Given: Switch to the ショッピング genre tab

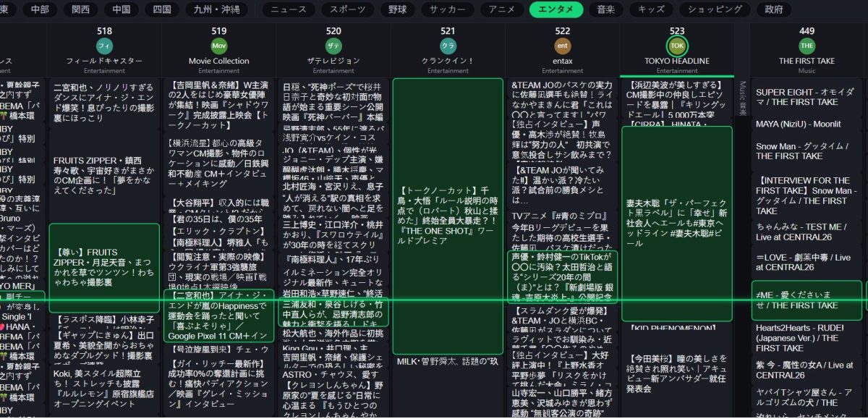Looking at the screenshot, I should click(x=715, y=9).
